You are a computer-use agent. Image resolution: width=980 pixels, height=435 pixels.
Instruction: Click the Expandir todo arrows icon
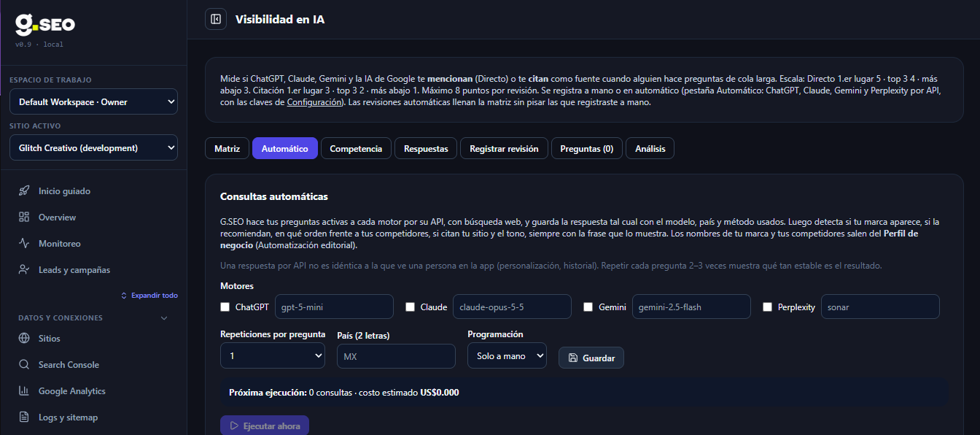pos(124,296)
